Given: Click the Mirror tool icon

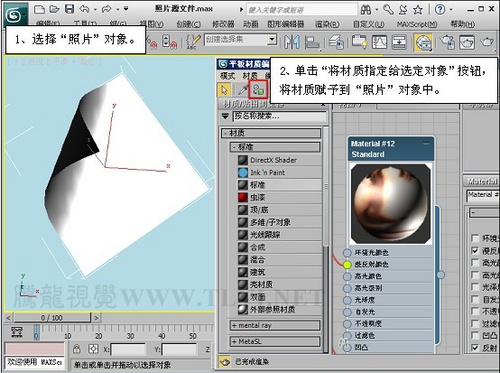Looking at the screenshot, I should (292, 42).
